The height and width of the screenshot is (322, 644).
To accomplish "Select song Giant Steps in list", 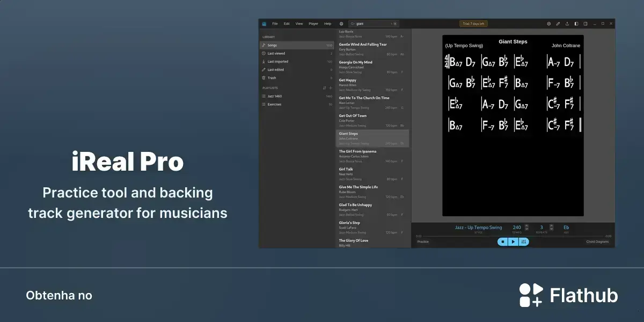I will 372,138.
